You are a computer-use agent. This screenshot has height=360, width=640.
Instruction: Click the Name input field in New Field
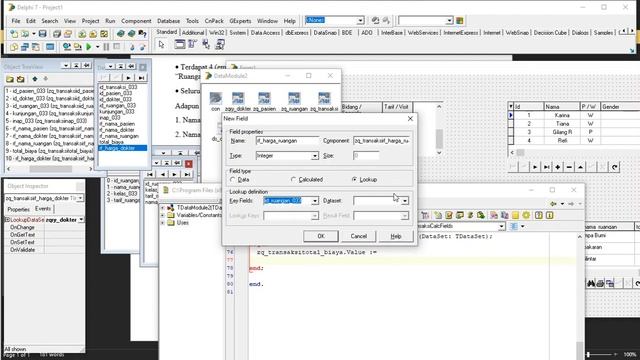click(287, 141)
